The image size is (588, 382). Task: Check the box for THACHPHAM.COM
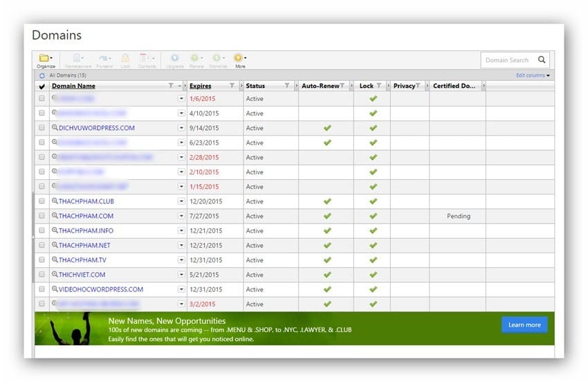click(42, 215)
